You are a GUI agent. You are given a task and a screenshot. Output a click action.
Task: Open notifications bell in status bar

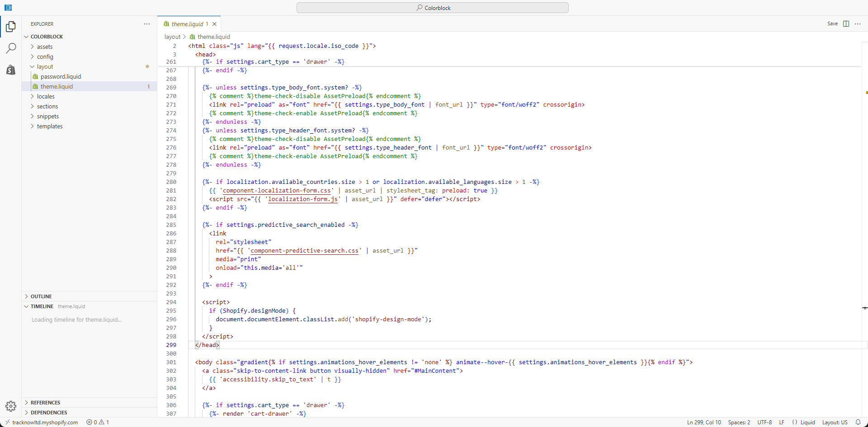pyautogui.click(x=858, y=422)
